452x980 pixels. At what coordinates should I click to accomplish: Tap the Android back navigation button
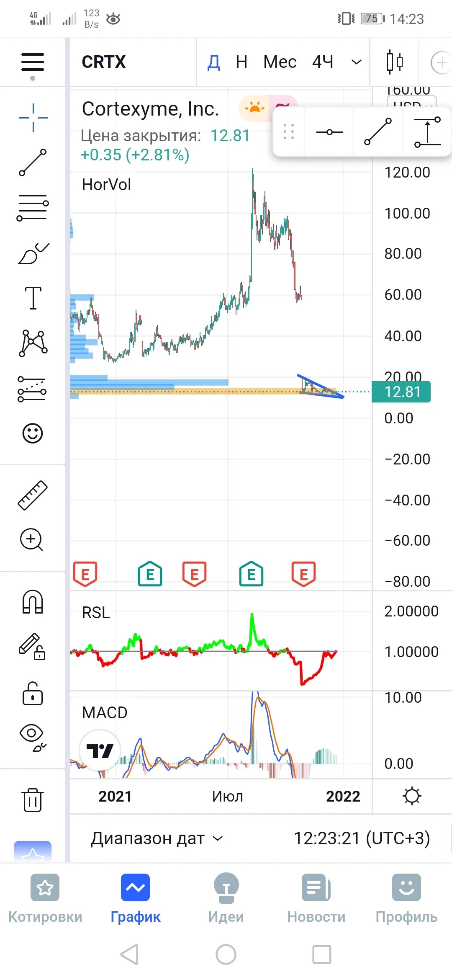pos(129,954)
